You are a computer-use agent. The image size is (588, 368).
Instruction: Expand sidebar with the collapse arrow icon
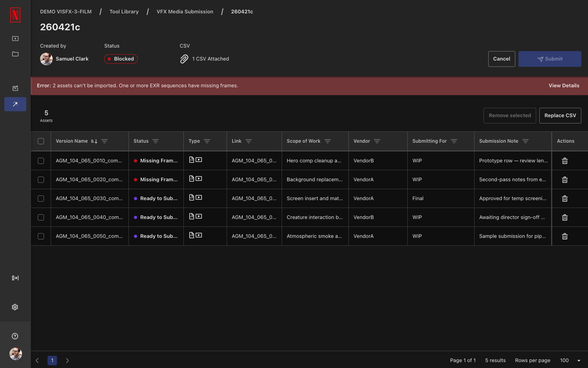click(x=15, y=278)
